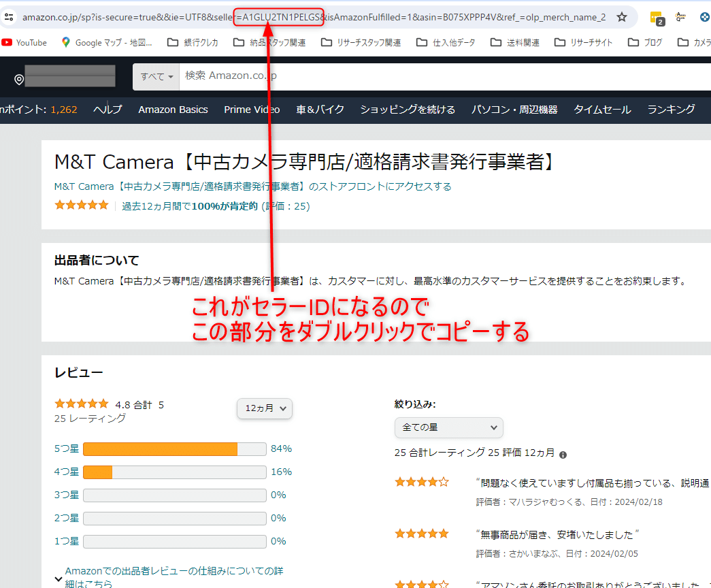
Task: Visit the M&T Camera storefront link
Action: click(252, 186)
